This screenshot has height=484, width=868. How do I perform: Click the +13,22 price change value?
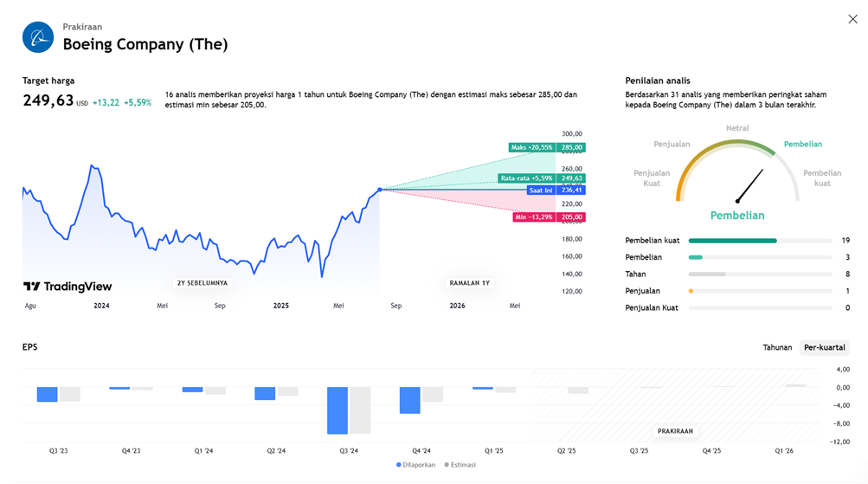point(106,102)
